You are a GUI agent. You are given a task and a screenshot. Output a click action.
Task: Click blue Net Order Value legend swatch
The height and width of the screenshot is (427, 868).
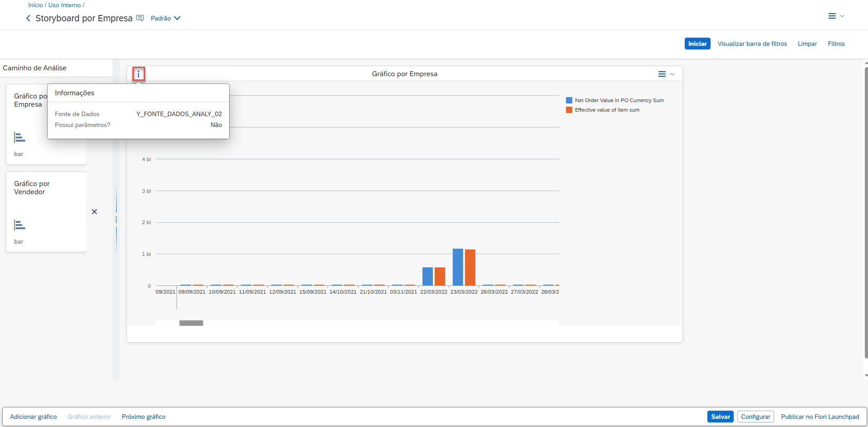pyautogui.click(x=569, y=100)
